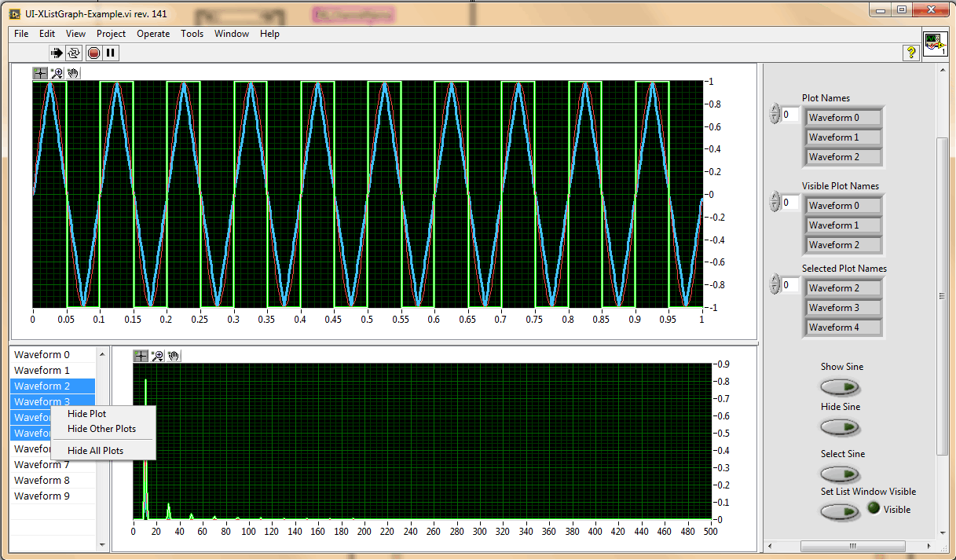
Task: Click Waveform 1 under Visible Plot Names
Action: 844,225
